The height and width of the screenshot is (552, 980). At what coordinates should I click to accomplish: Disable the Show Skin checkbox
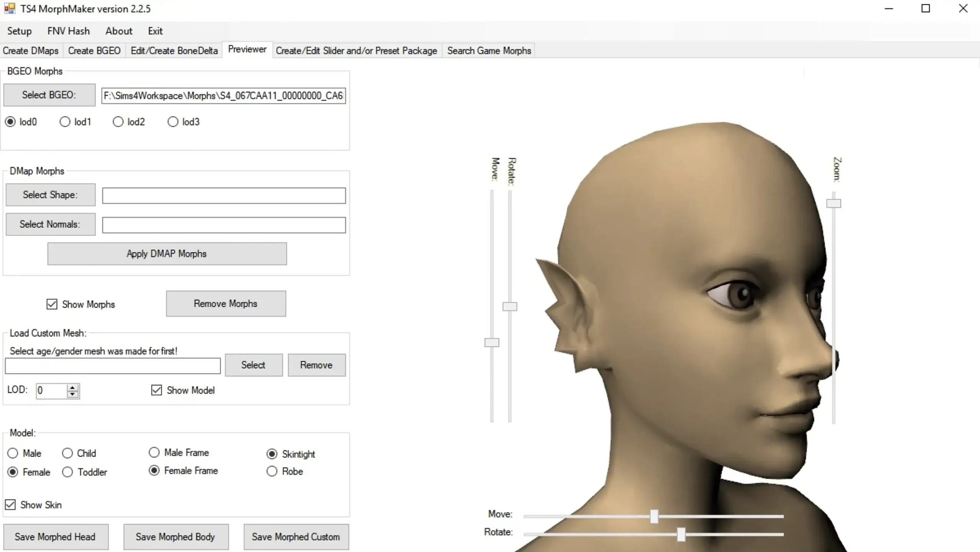coord(10,504)
